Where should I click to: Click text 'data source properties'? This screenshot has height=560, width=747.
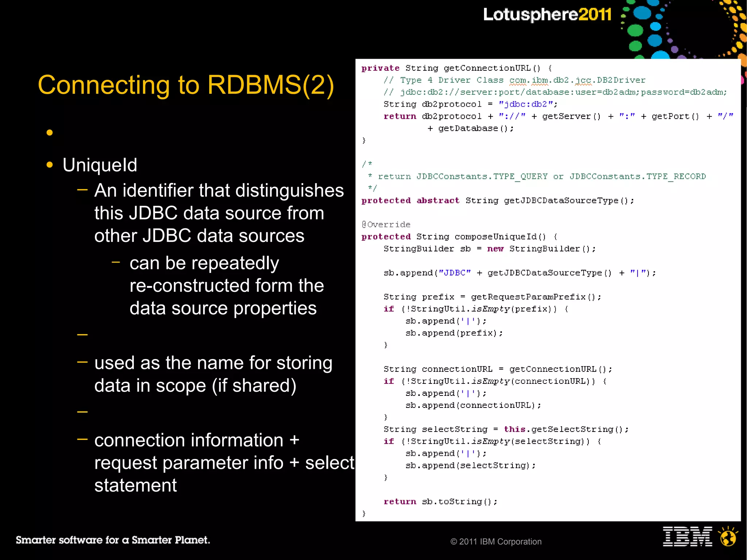(223, 309)
